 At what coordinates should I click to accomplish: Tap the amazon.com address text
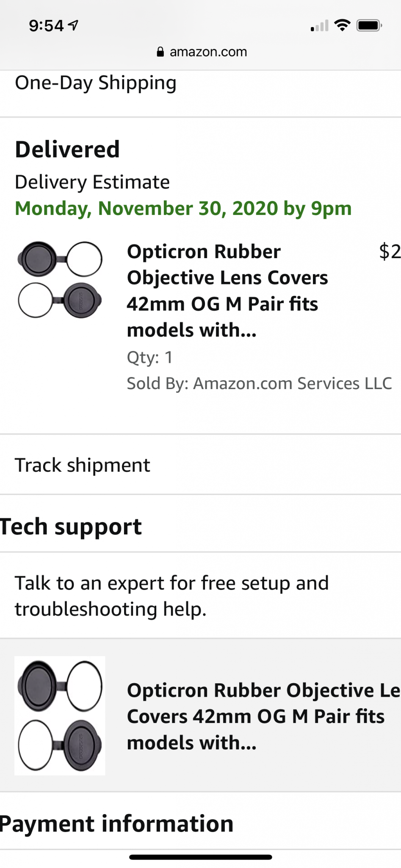coord(208,52)
